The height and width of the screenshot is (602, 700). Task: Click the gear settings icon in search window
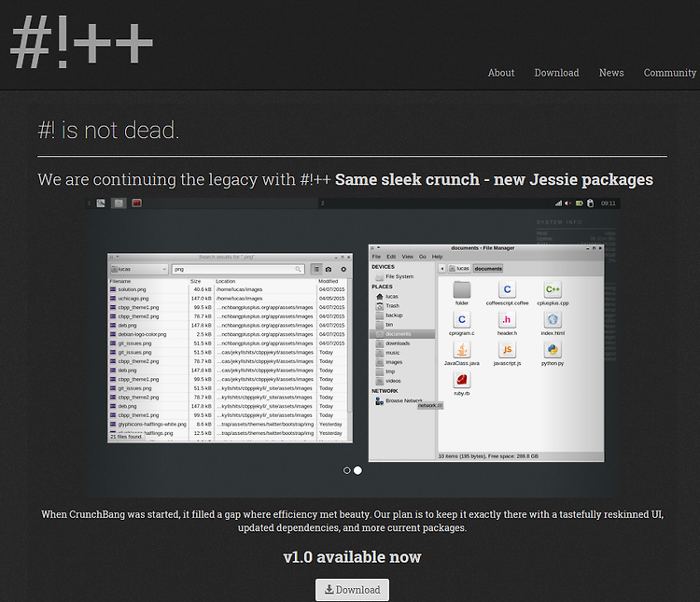[x=343, y=270]
